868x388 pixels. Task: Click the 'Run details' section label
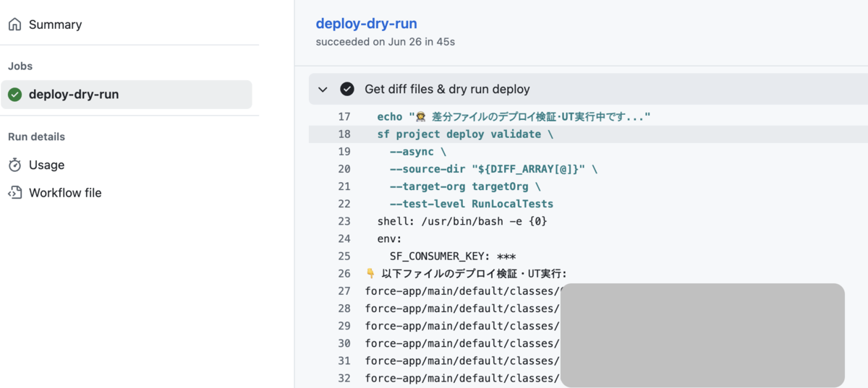tap(36, 137)
